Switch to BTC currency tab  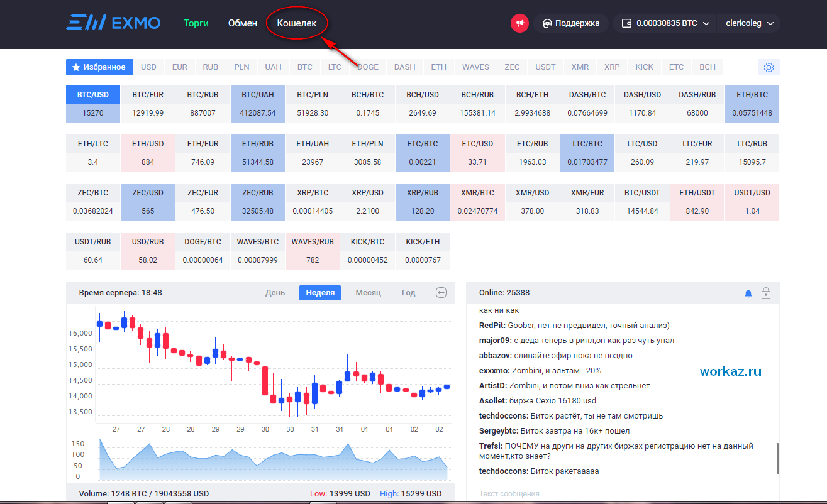pyautogui.click(x=305, y=67)
